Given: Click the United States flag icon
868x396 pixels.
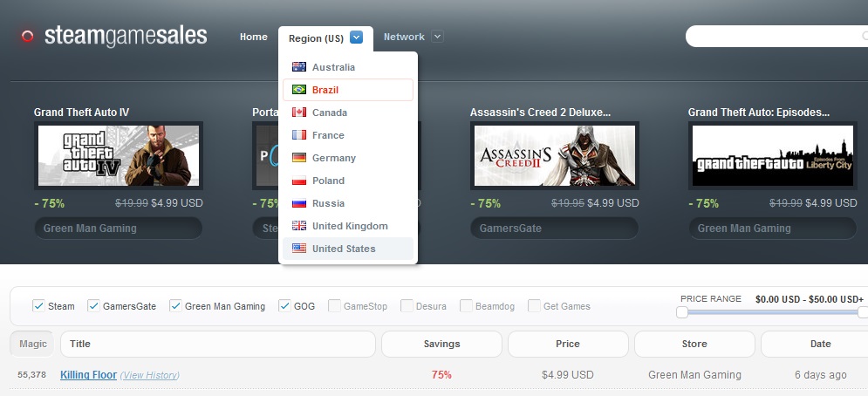Looking at the screenshot, I should click(x=299, y=249).
